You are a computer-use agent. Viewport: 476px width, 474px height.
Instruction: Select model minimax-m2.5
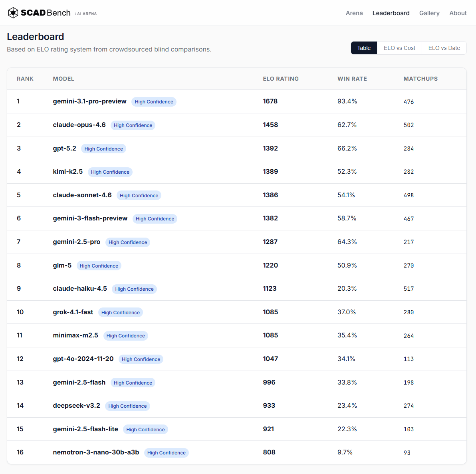point(75,335)
